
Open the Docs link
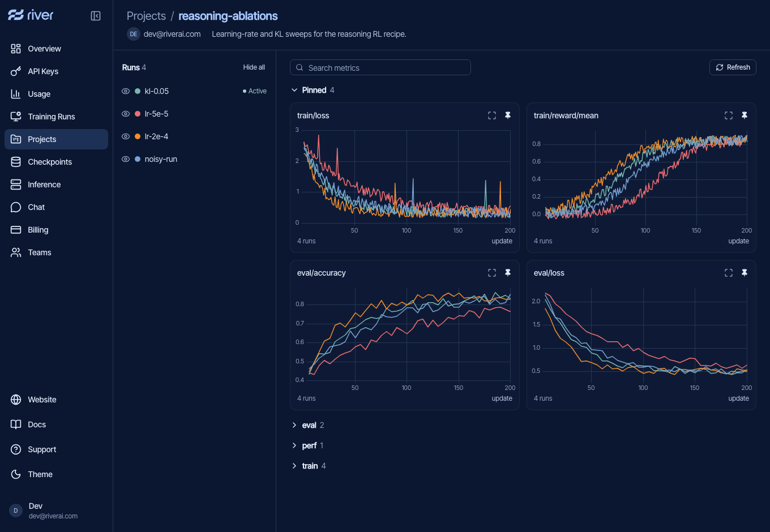56,424
